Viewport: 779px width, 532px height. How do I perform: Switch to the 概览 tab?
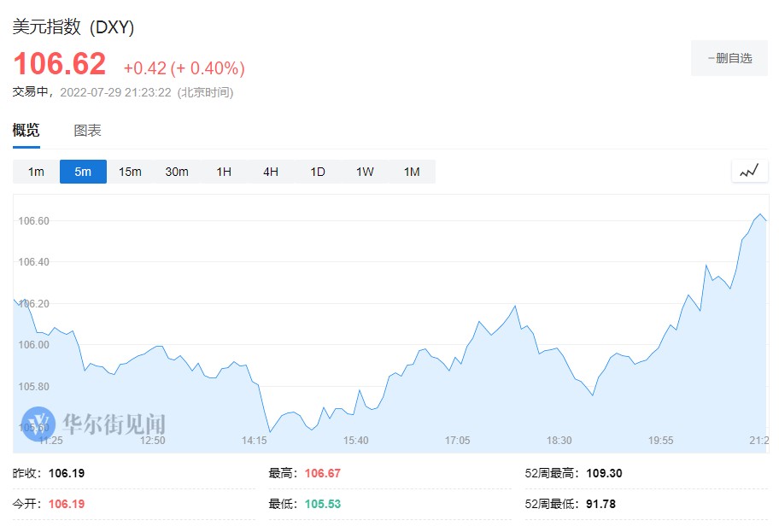coord(26,131)
